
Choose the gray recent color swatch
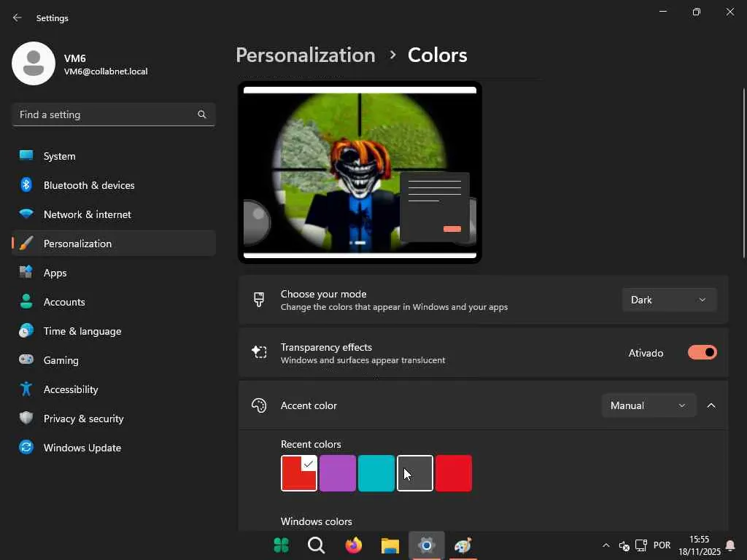(x=415, y=472)
